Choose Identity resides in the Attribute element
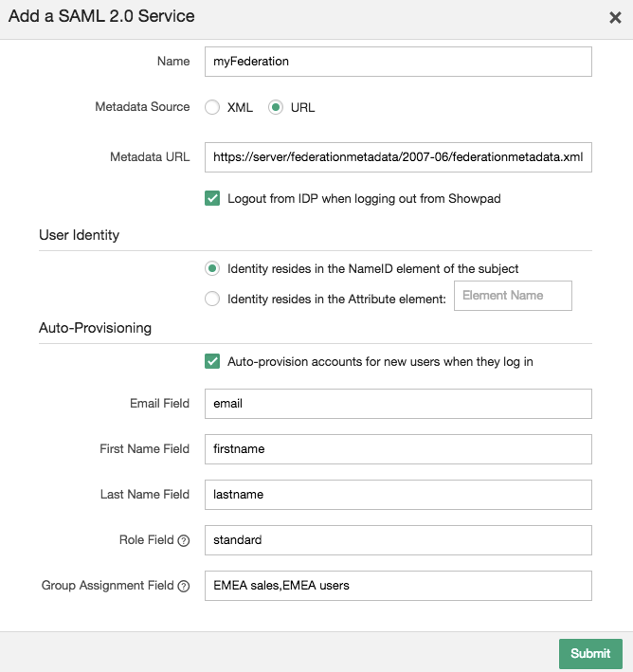 tap(212, 300)
